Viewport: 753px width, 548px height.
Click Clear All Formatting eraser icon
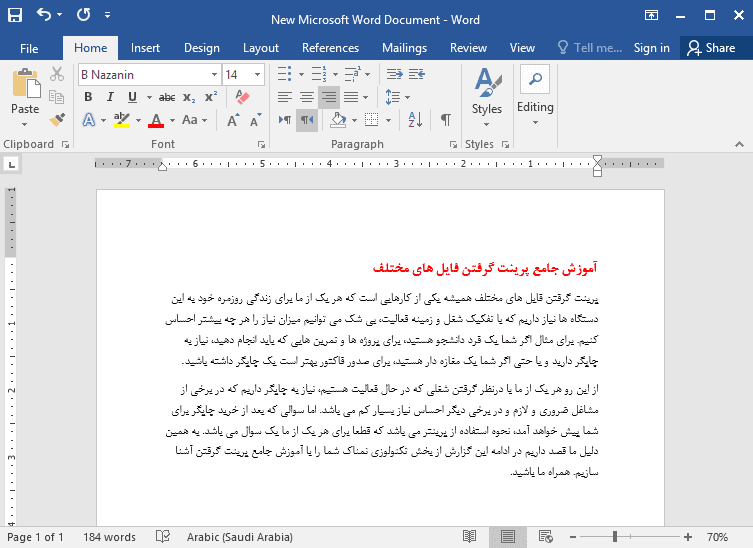pyautogui.click(x=243, y=97)
